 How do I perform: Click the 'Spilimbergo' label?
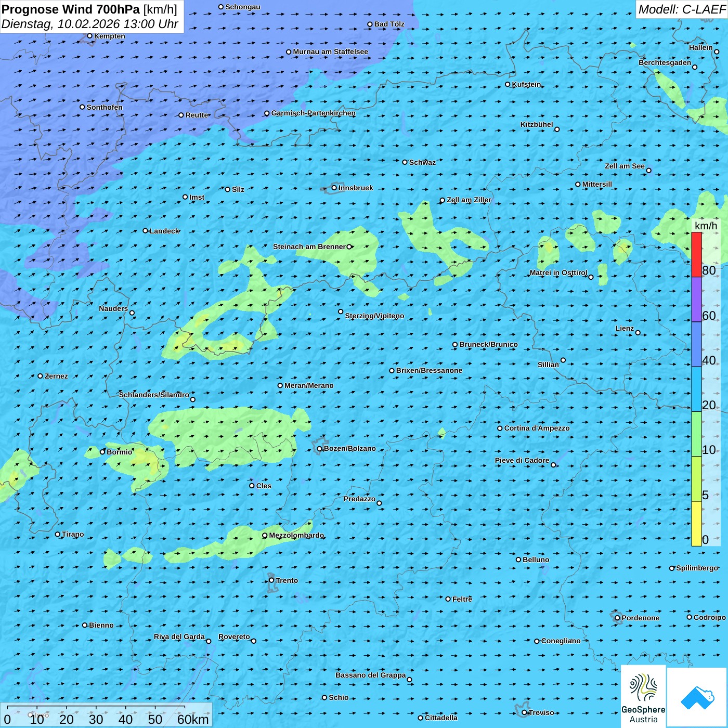(x=697, y=568)
